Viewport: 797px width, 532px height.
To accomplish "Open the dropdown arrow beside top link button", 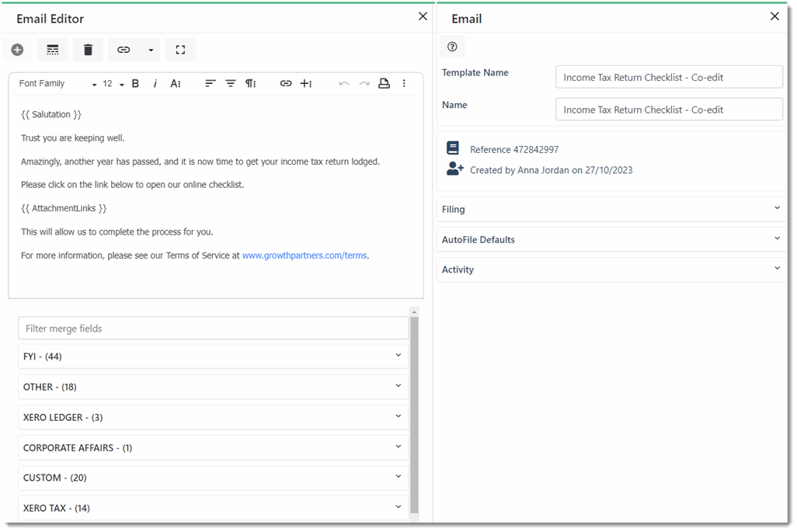I will (151, 50).
